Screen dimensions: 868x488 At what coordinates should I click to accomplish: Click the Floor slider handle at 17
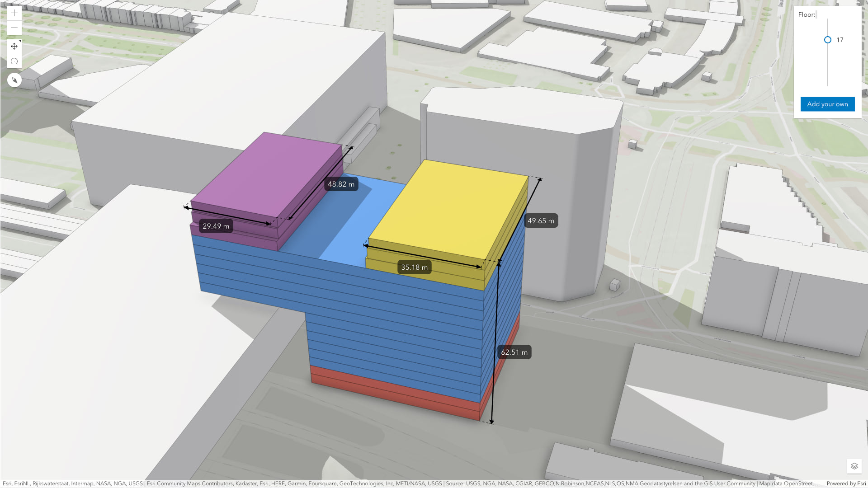click(828, 40)
